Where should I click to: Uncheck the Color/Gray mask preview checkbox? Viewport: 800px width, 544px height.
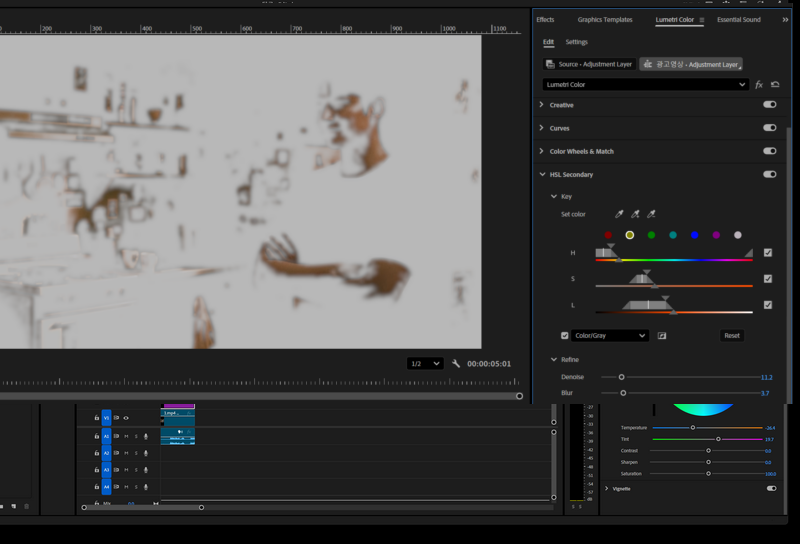point(565,336)
